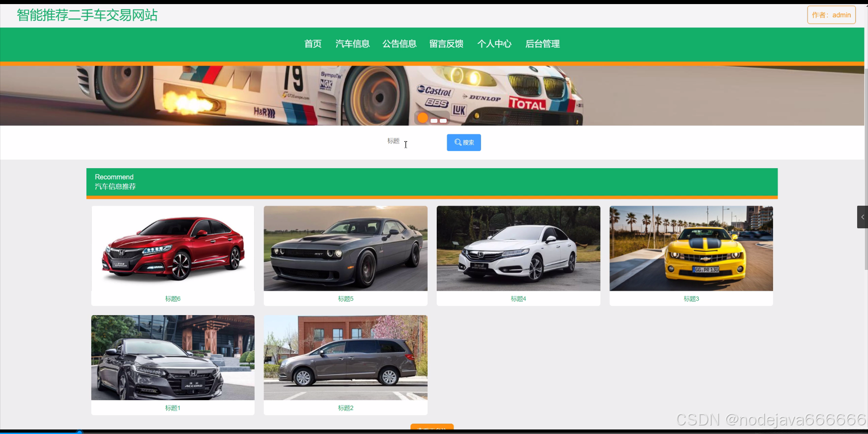
Task: Open the 后台管理 navigation item
Action: coord(542,44)
